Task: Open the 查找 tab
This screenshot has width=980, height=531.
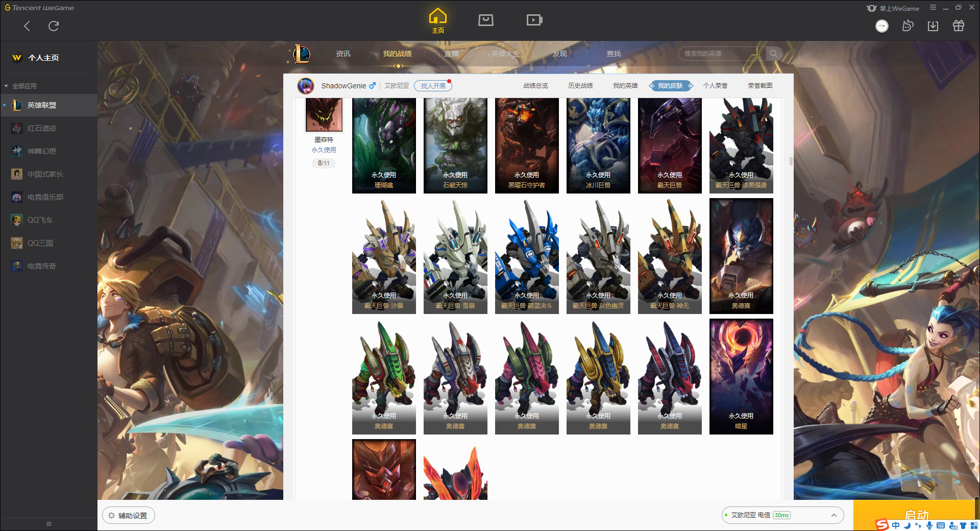Action: click(614, 54)
